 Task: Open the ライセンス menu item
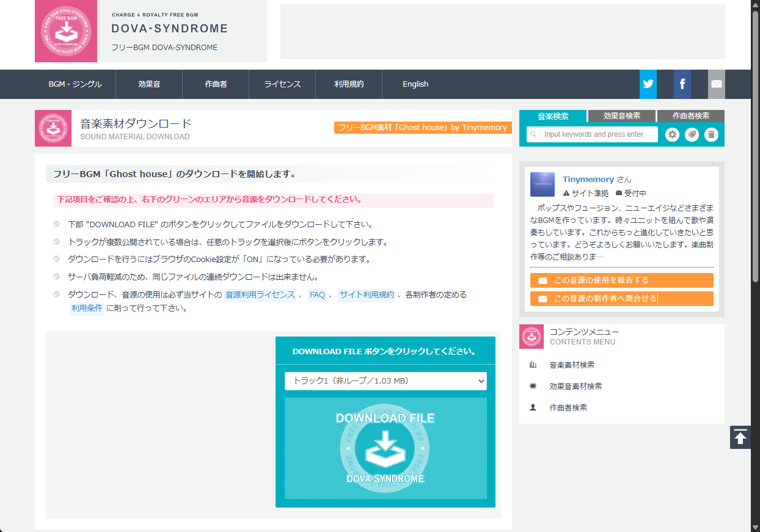(282, 84)
